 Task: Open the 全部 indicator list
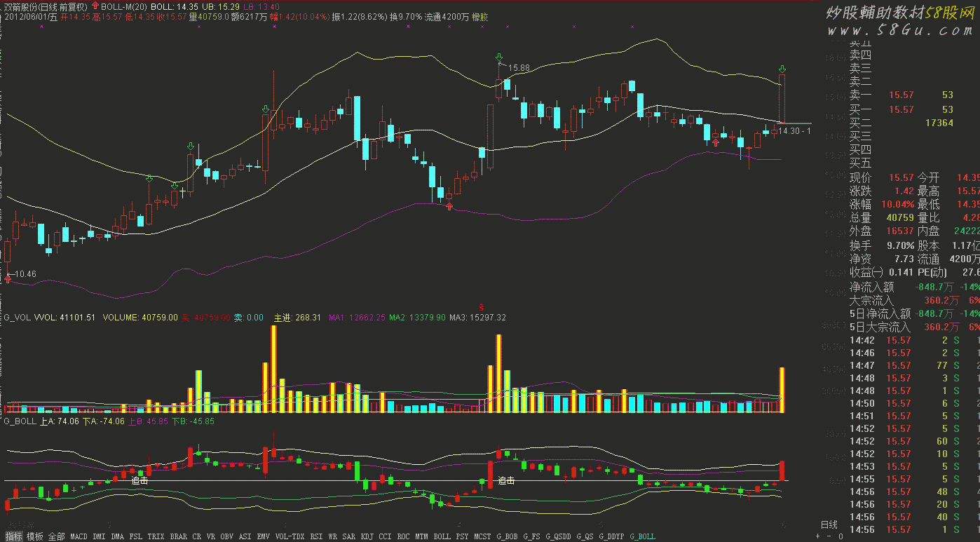57,536
